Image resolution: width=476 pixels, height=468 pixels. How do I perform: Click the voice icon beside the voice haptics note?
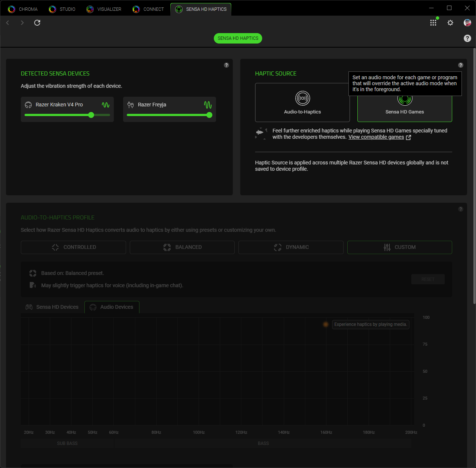[33, 285]
